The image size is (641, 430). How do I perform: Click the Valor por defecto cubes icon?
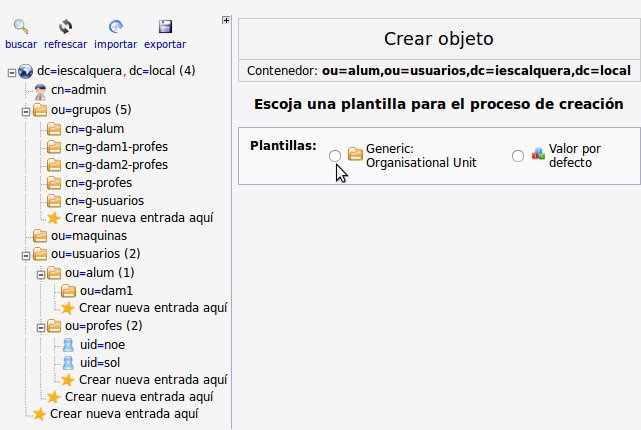coord(538,154)
